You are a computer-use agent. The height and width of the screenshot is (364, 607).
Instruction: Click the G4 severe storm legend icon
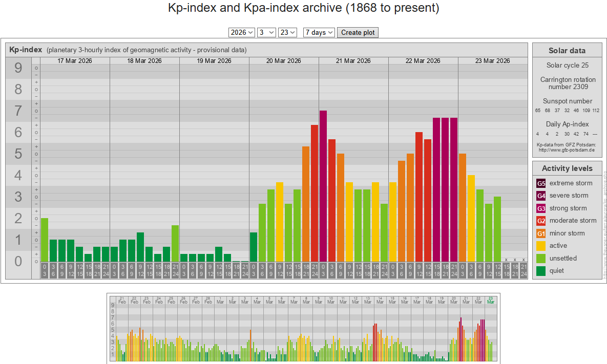coord(541,196)
